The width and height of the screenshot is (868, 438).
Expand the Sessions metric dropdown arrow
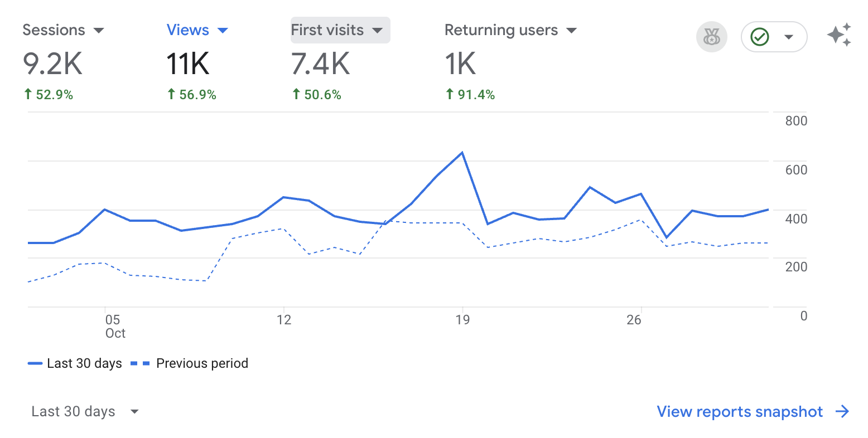click(99, 31)
